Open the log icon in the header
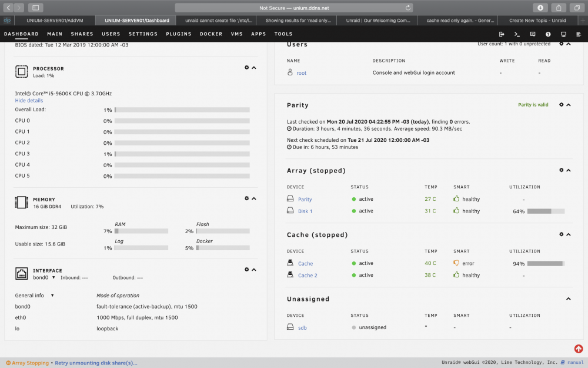588x368 pixels. pos(579,34)
